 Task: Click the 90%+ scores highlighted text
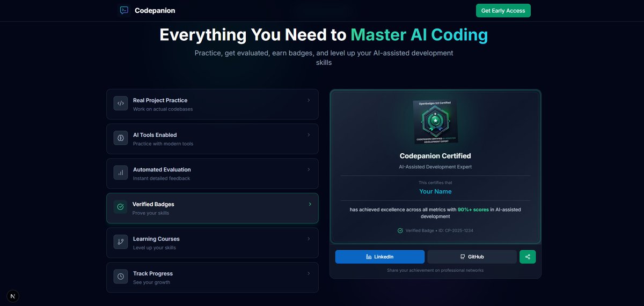473,210
